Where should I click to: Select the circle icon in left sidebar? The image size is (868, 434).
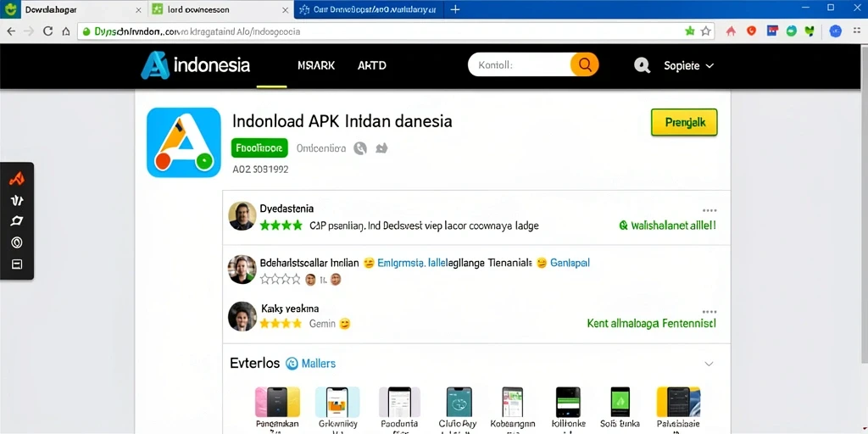coord(17,242)
